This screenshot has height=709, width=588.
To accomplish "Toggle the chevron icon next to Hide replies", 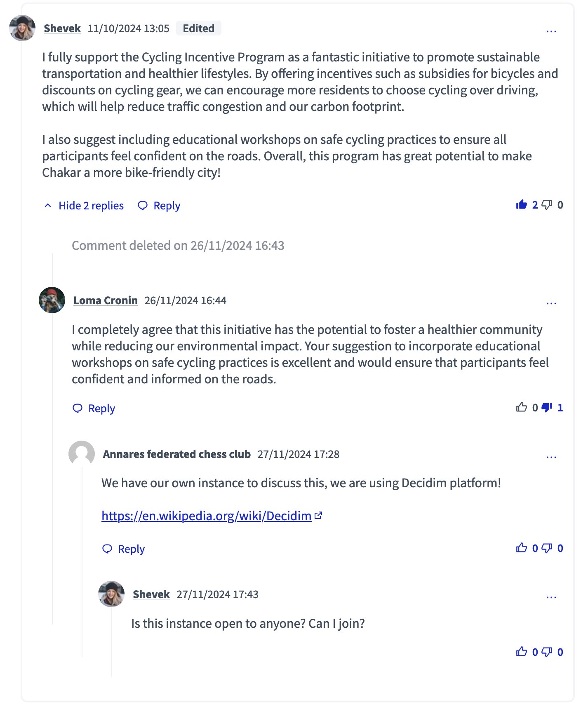I will click(48, 205).
